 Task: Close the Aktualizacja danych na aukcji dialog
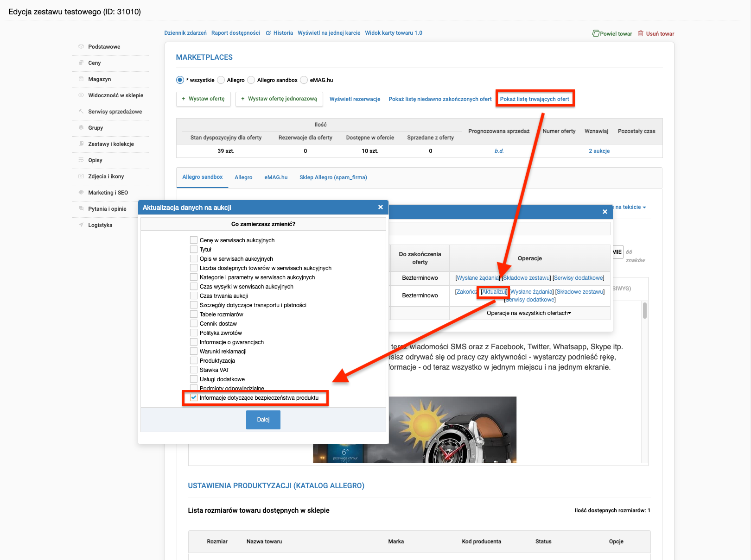[x=381, y=207]
